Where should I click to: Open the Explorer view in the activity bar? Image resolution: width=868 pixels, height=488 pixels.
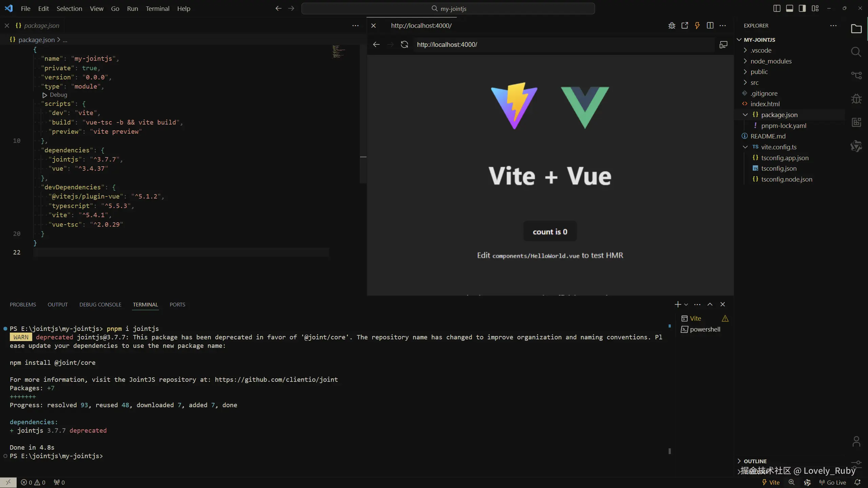tap(856, 29)
